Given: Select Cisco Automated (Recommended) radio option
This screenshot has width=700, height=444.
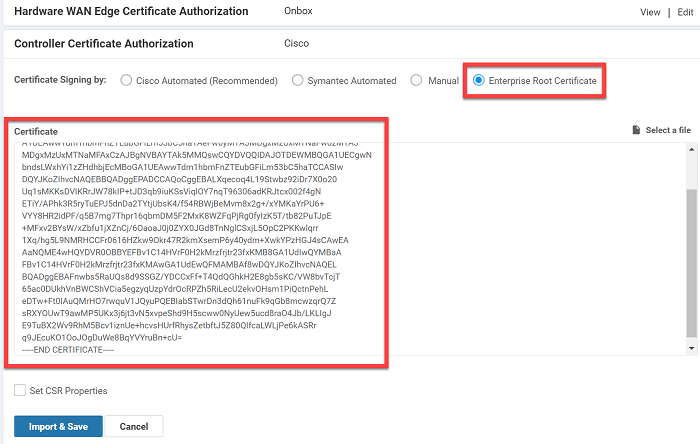Looking at the screenshot, I should [x=126, y=80].
